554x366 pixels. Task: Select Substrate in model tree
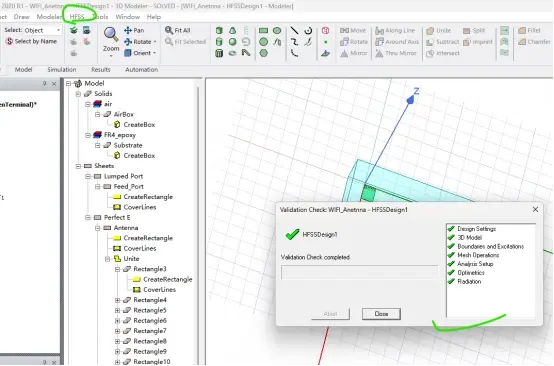128,145
